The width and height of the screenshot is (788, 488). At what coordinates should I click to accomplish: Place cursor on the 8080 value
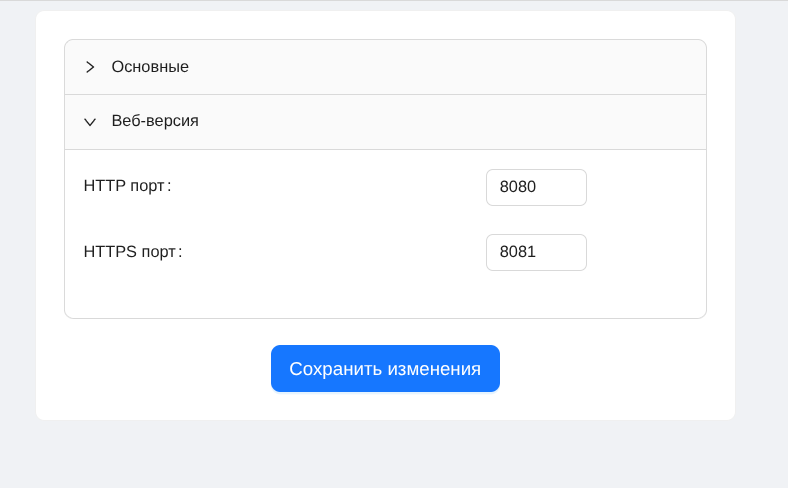tap(518, 187)
